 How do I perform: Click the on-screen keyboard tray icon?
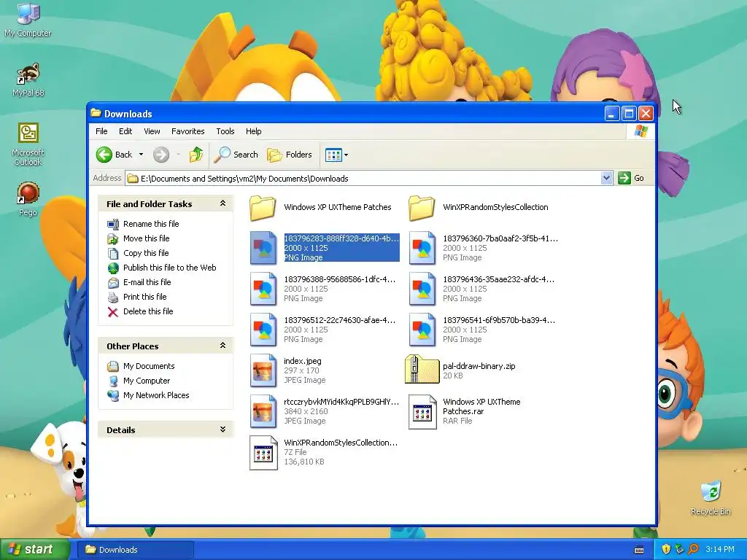pos(639,550)
